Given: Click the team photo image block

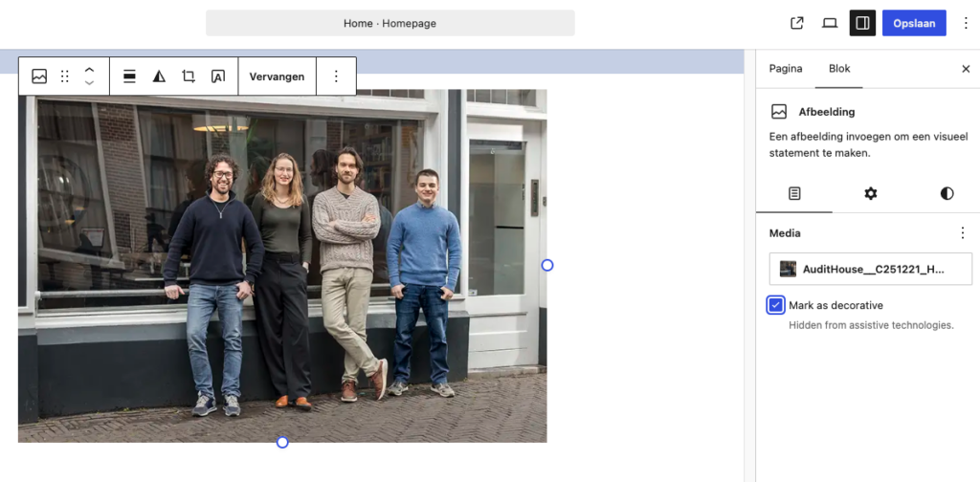Looking at the screenshot, I should [x=282, y=265].
